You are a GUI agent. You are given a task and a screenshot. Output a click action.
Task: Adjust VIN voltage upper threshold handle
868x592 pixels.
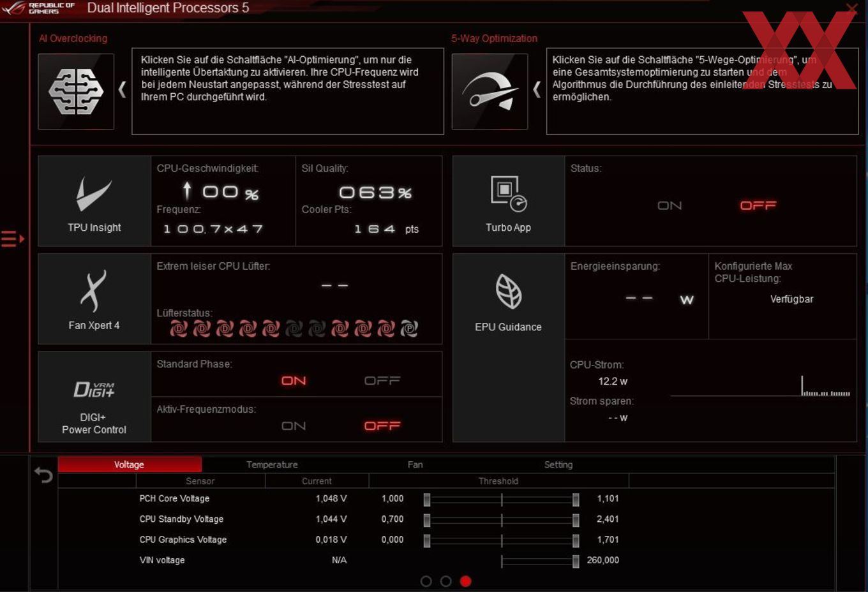coord(576,561)
